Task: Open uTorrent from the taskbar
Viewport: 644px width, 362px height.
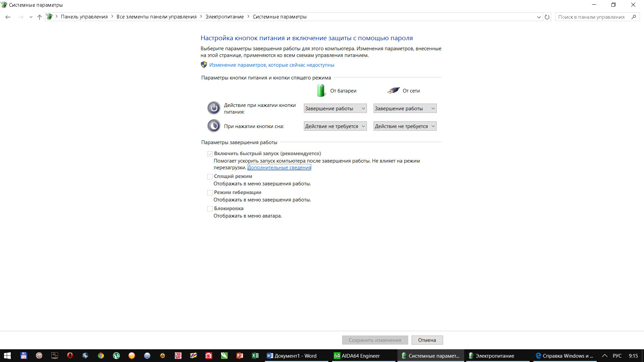Action: click(x=116, y=356)
